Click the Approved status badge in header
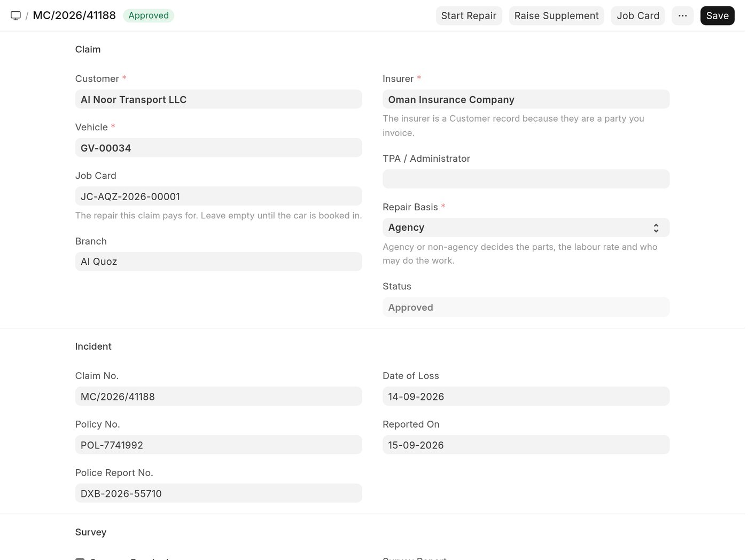The width and height of the screenshot is (748, 560). [x=149, y=15]
